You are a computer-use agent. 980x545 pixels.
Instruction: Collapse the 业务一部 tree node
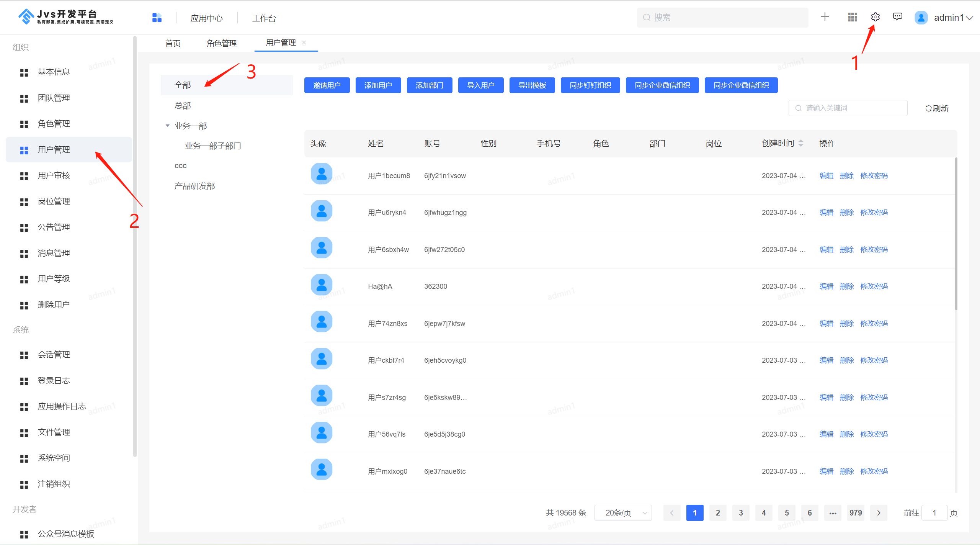[167, 126]
